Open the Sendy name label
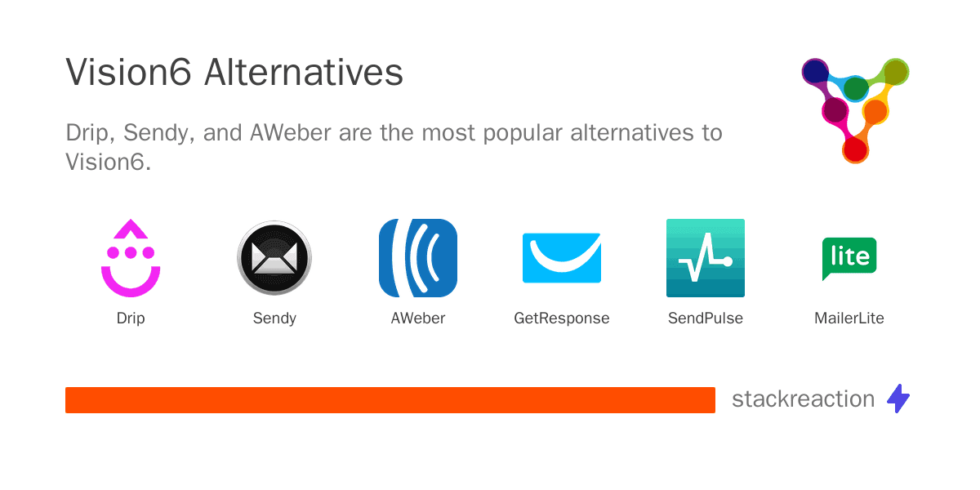 tap(274, 318)
